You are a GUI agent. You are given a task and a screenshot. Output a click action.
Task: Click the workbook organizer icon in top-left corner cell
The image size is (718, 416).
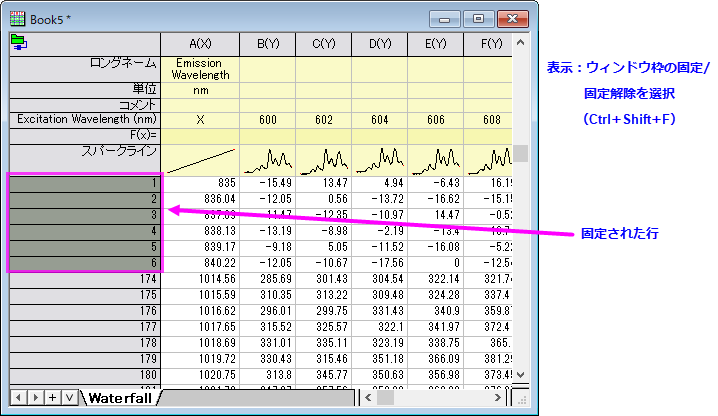pyautogui.click(x=19, y=42)
